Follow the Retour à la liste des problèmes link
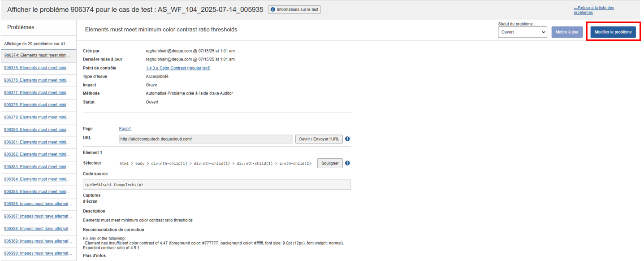The height and width of the screenshot is (261, 644). 593,10
